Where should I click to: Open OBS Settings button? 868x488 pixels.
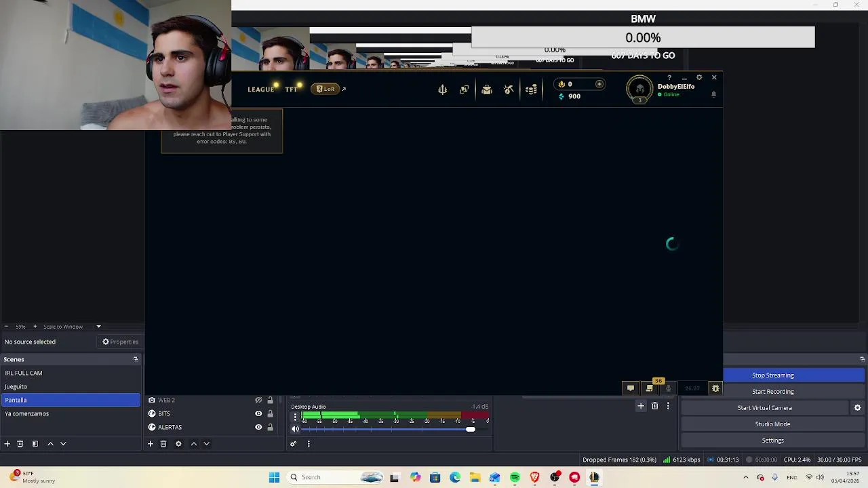click(x=772, y=441)
